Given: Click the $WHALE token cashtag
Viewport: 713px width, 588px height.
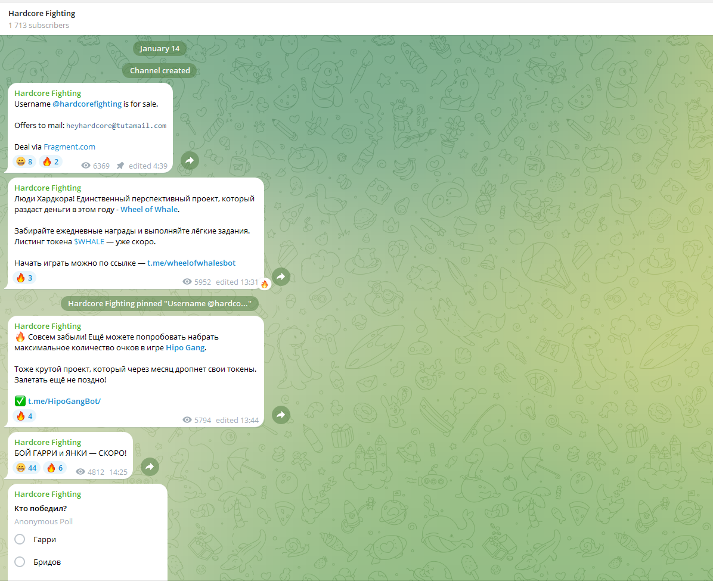Looking at the screenshot, I should 89,242.
